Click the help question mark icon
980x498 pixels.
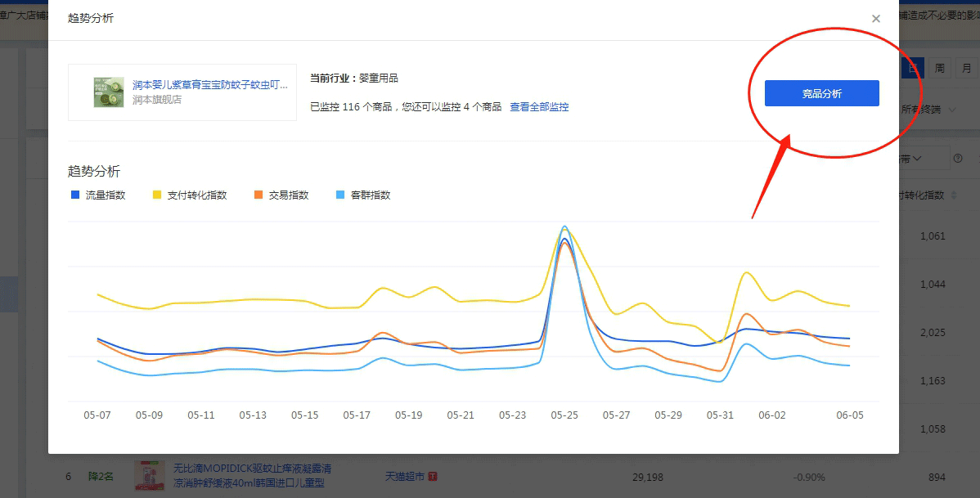(958, 159)
